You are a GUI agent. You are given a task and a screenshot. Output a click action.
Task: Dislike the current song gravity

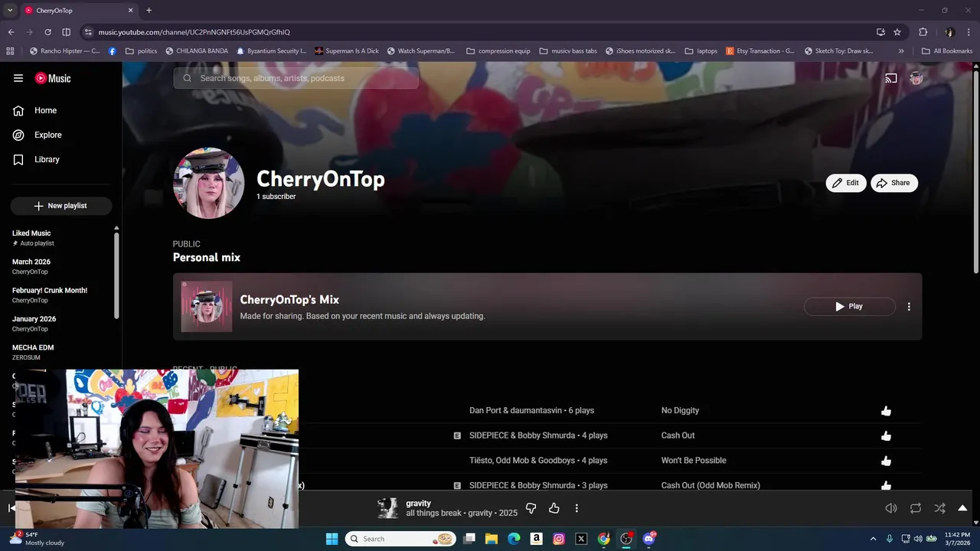tap(531, 508)
